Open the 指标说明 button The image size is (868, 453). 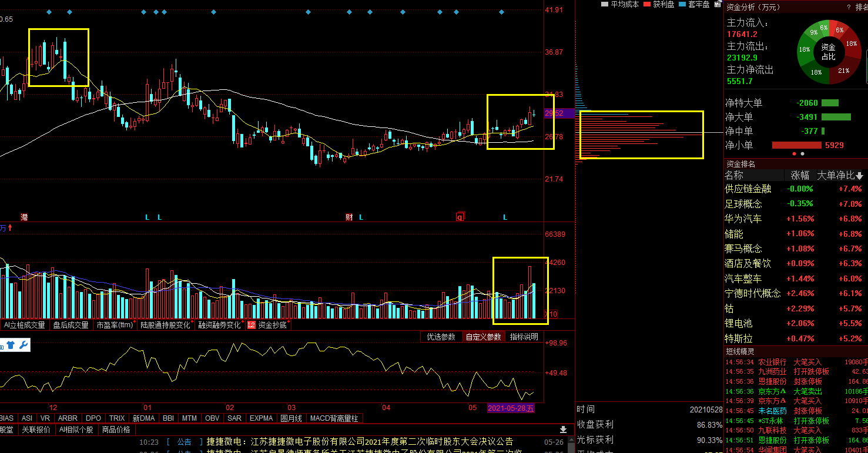pos(524,337)
